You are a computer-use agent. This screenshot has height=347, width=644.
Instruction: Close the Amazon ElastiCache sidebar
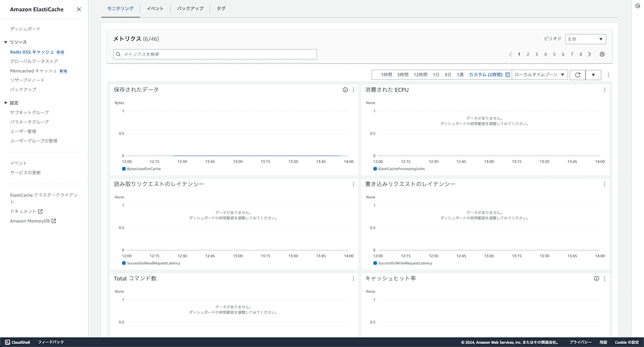pyautogui.click(x=79, y=9)
